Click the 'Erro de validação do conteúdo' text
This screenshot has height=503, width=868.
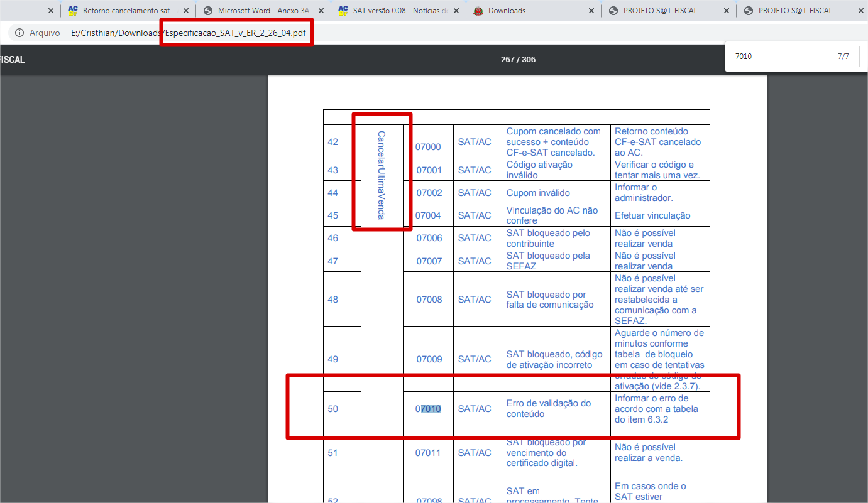(x=549, y=409)
